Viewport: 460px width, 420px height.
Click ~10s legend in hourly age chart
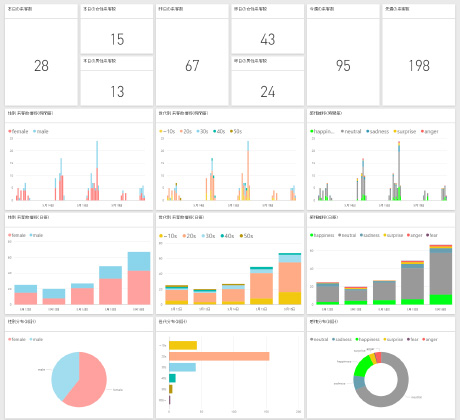point(167,131)
